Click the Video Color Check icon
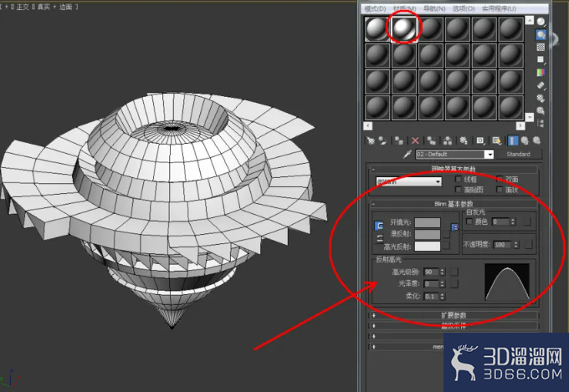This screenshot has height=392, width=569. pyautogui.click(x=541, y=73)
